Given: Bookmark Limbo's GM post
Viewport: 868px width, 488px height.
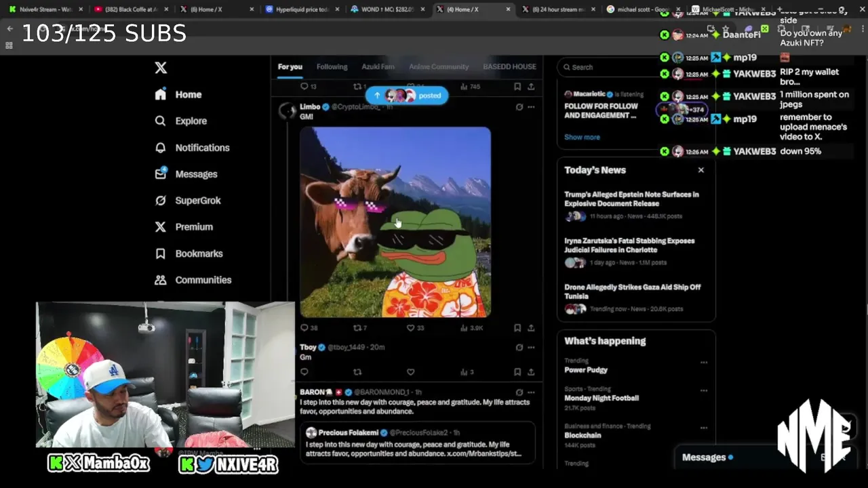Looking at the screenshot, I should tap(517, 327).
